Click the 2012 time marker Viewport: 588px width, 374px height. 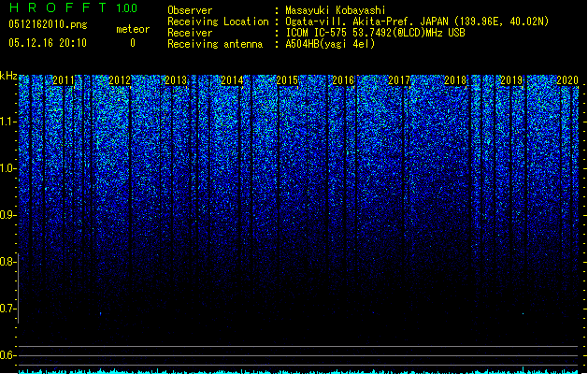pos(120,80)
